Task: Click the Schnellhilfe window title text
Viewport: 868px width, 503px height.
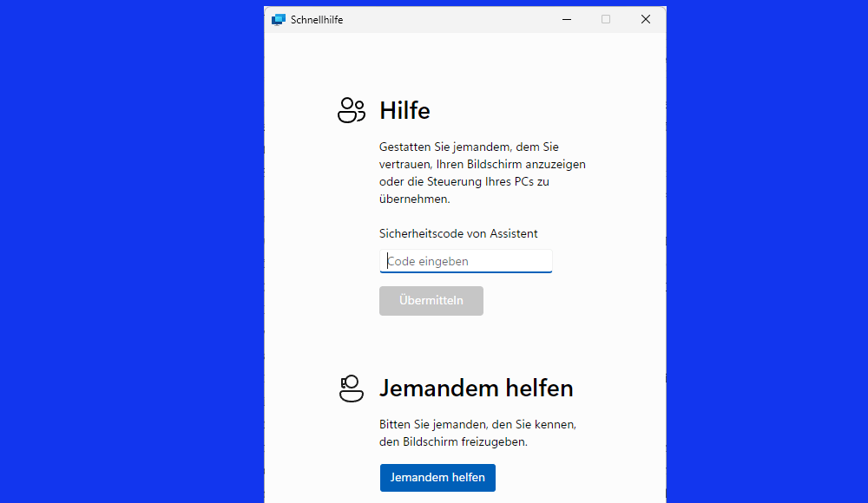Action: pos(317,20)
